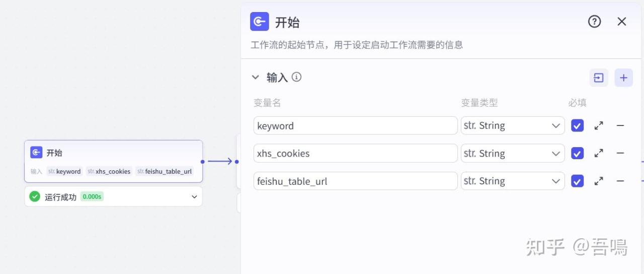The height and width of the screenshot is (274, 644).
Task: Open variable type dropdown for keyword
Action: coord(512,126)
